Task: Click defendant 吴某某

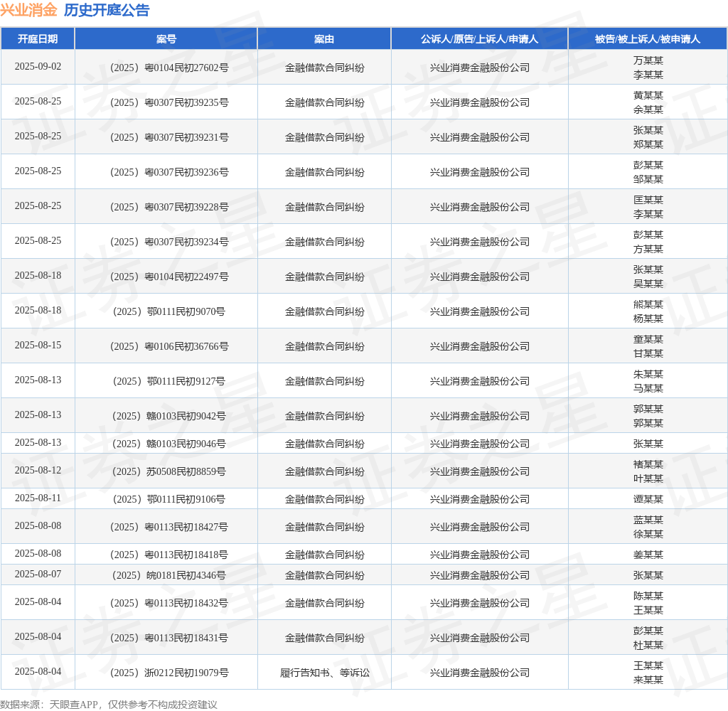Action: (x=648, y=284)
